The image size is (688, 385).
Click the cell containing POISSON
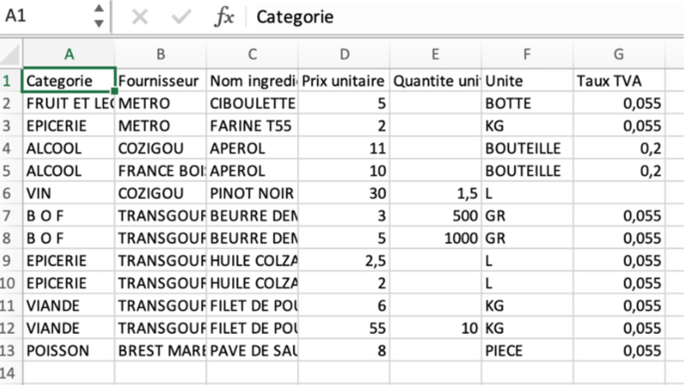(69, 351)
